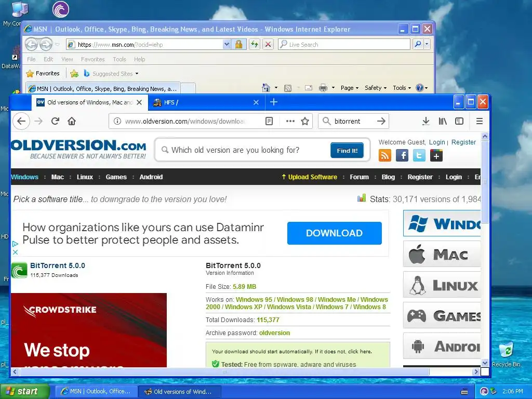The height and width of the screenshot is (399, 532).
Task: Open the Favorites menu in Internet Explorer
Action: click(92, 59)
